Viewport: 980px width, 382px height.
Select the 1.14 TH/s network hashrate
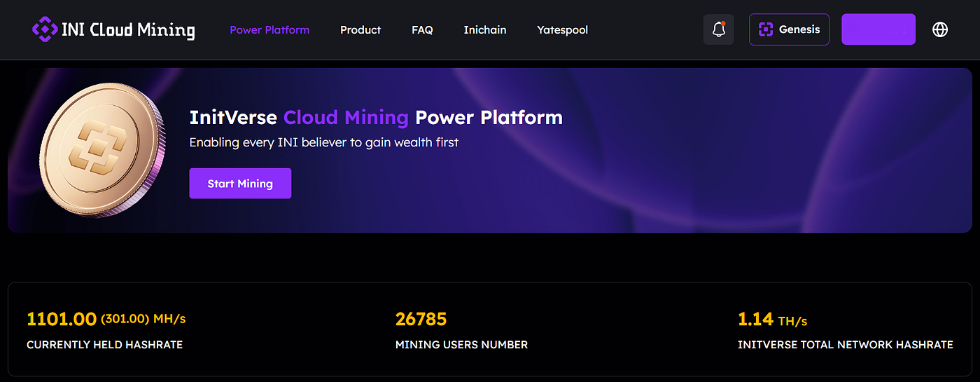click(x=773, y=320)
